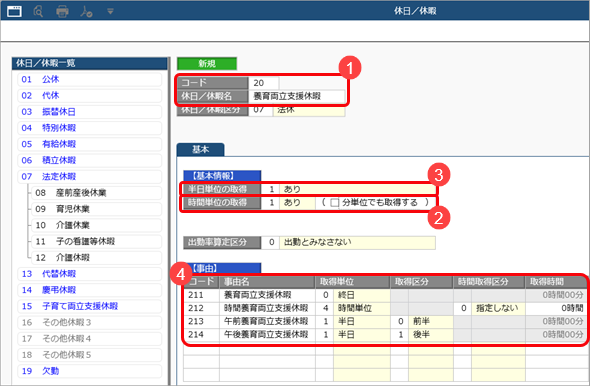Click the printer icon in the toolbar

click(62, 11)
